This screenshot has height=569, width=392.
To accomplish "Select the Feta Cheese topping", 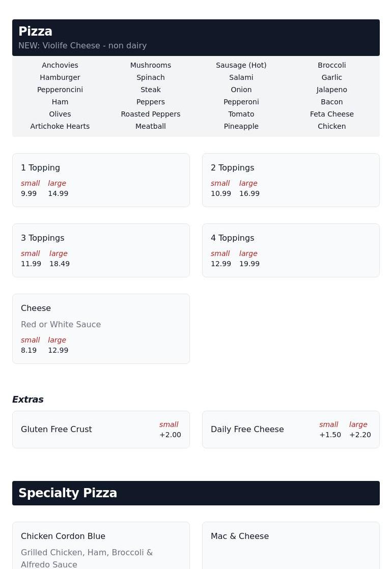I will [x=331, y=114].
